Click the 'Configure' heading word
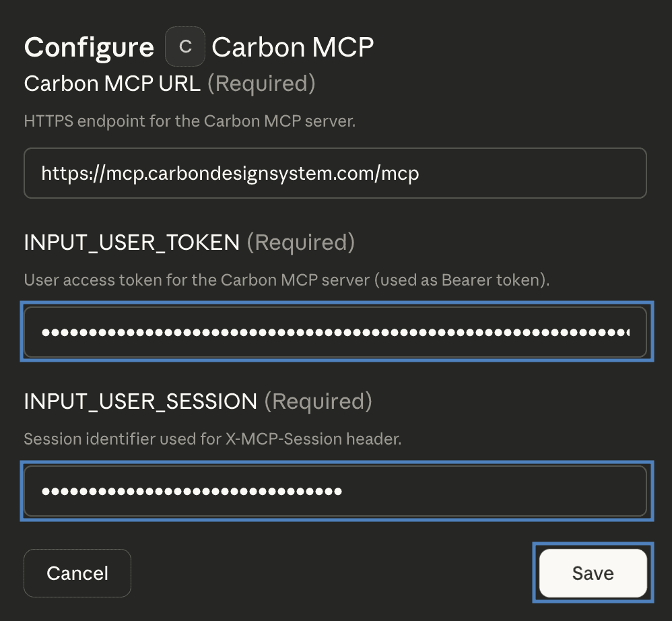This screenshot has height=621, width=672. tap(89, 48)
